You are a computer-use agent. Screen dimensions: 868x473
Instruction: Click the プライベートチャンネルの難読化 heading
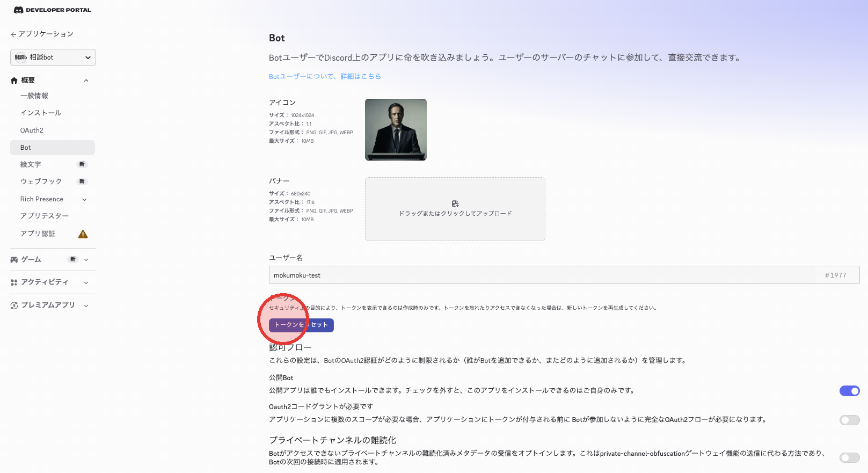click(333, 440)
